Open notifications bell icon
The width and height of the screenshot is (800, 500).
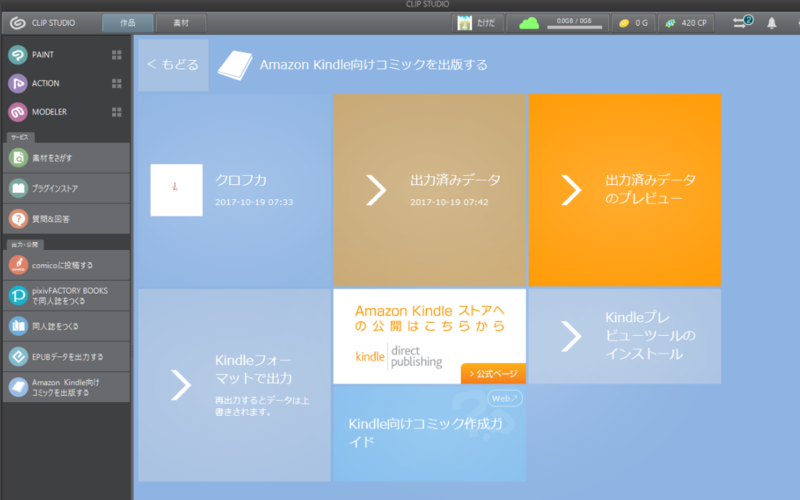(x=771, y=23)
